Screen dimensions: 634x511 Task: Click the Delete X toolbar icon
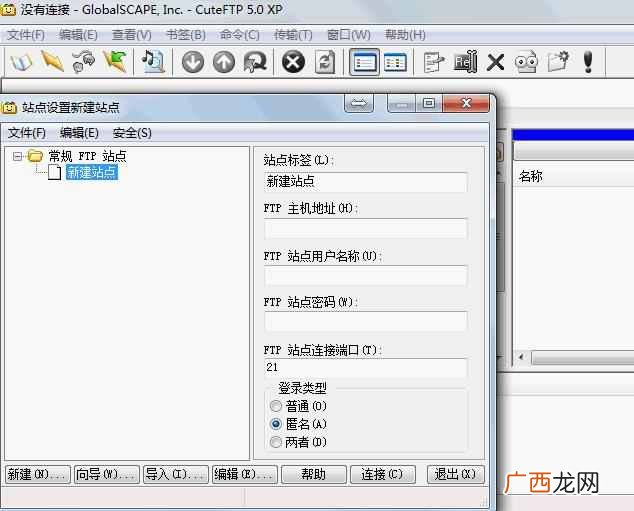495,62
